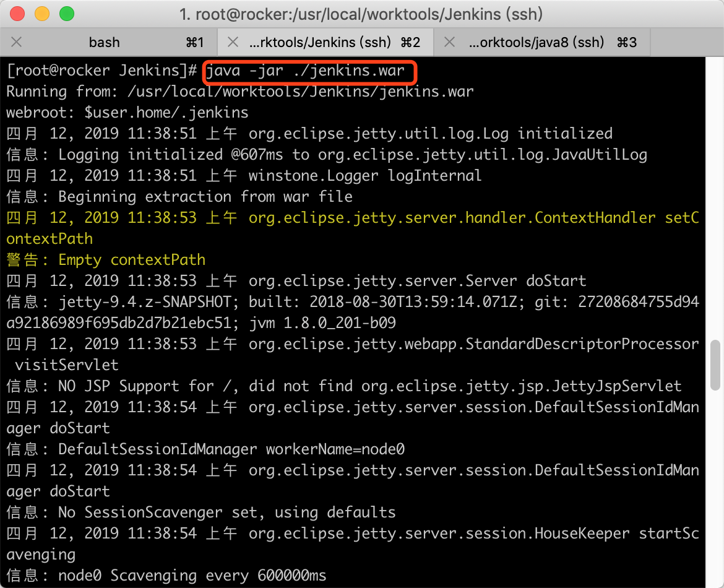Click the 'jetty-9.4.z-SNAPSHOT;' version text

(149, 302)
